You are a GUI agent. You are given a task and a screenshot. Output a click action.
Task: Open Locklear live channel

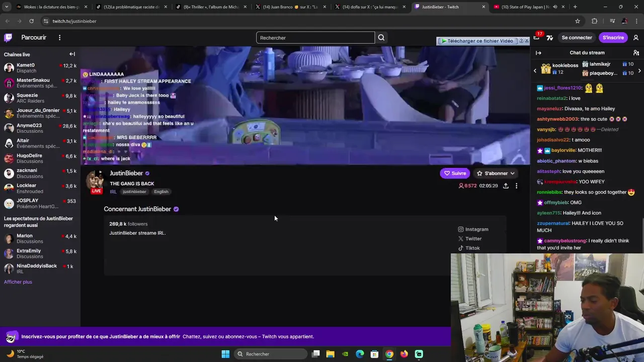click(40, 189)
